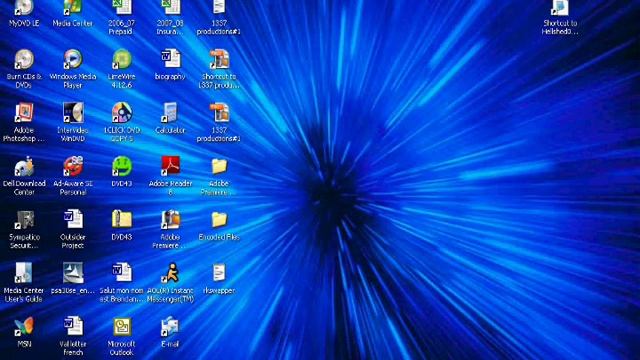Image resolution: width=640 pixels, height=360 pixels.
Task: Open the MSN butterfly shortcut
Action: pos(24,327)
